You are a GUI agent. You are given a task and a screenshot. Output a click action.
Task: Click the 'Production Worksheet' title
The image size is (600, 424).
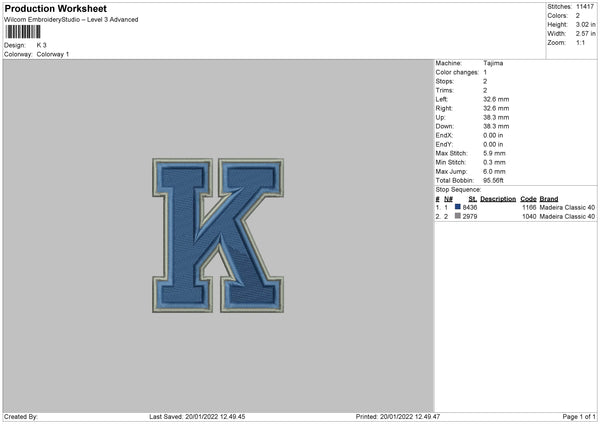point(55,8)
